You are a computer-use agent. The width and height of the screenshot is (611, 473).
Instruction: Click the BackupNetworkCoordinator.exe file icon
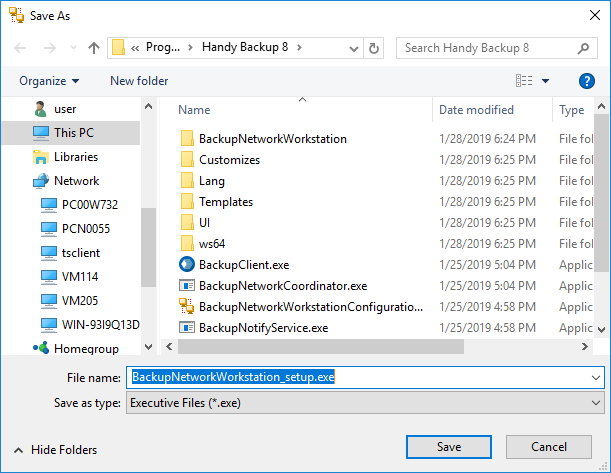(x=187, y=286)
